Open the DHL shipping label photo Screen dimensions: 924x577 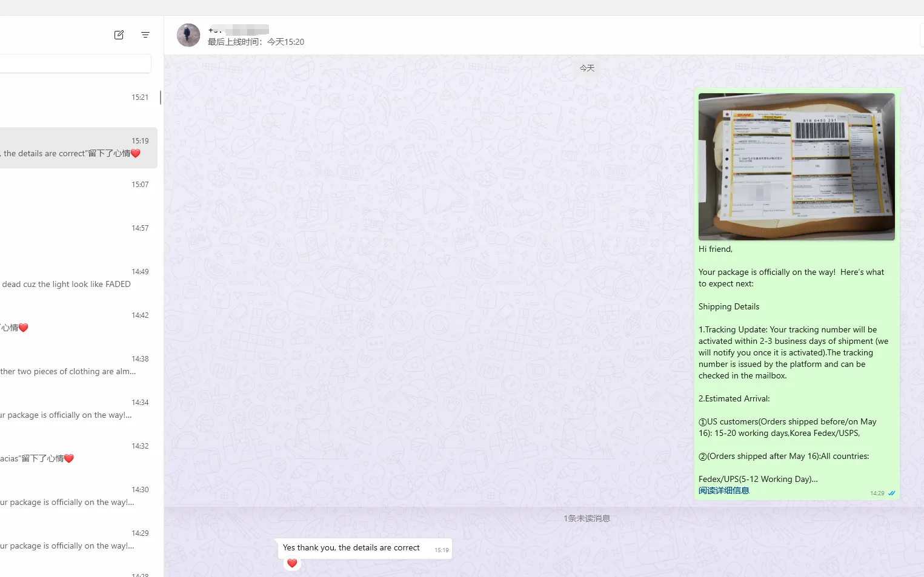pyautogui.click(x=796, y=167)
